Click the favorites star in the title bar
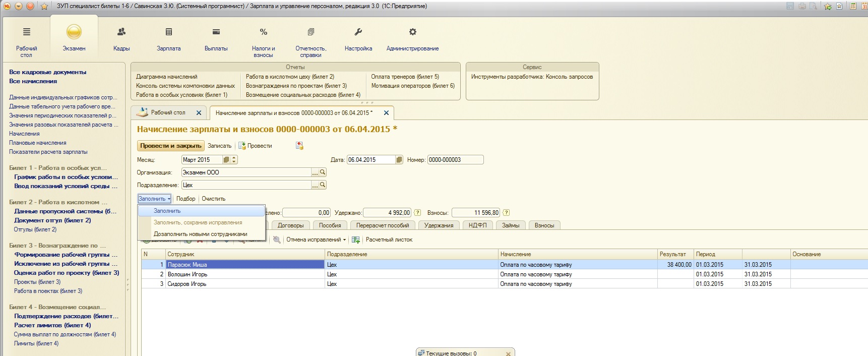The height and width of the screenshot is (356, 868). pyautogui.click(x=44, y=6)
